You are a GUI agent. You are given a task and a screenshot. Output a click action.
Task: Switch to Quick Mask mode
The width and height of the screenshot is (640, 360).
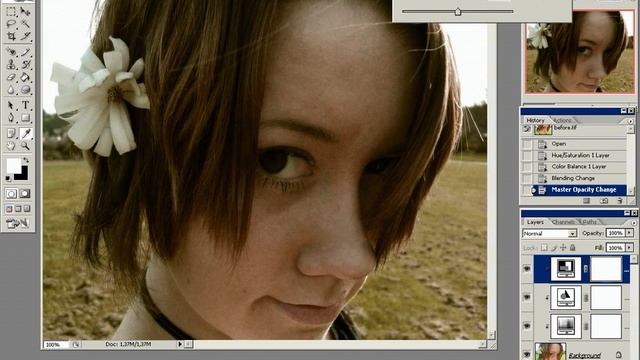click(25, 193)
